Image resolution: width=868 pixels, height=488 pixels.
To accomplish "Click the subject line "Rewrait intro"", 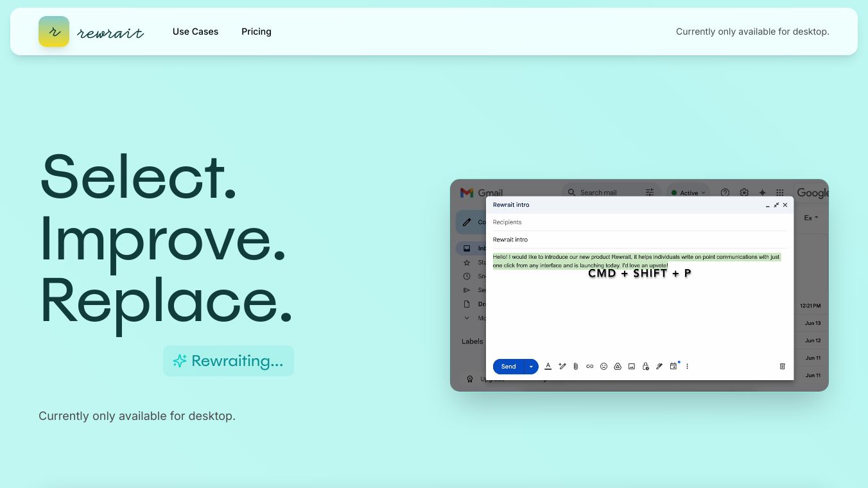I will (x=510, y=240).
